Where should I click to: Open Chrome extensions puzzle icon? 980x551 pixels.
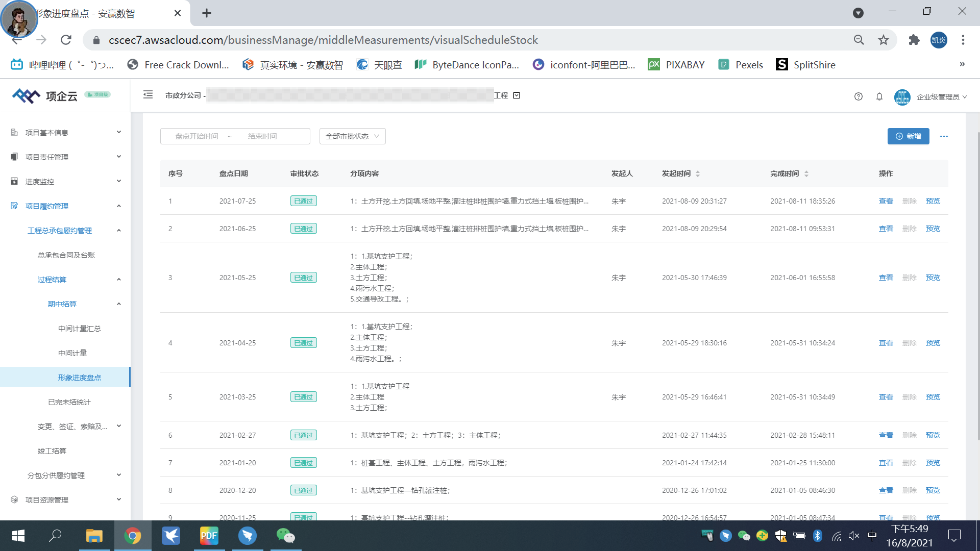click(914, 40)
